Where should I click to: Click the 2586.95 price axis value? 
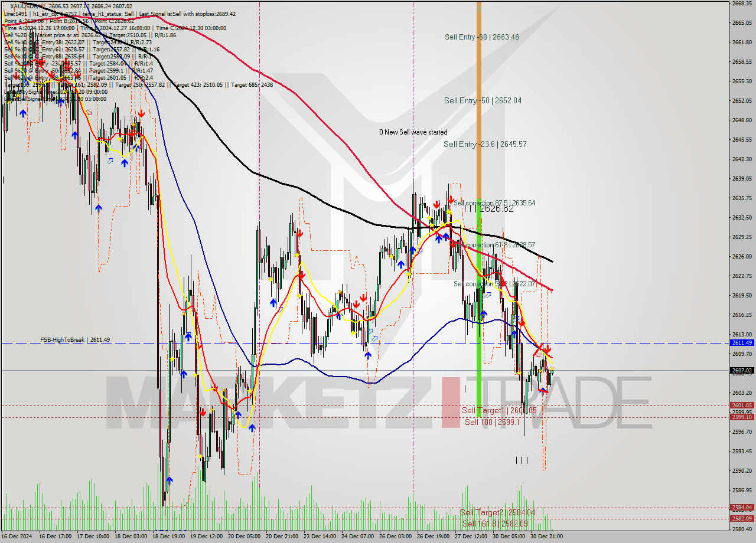(741, 490)
